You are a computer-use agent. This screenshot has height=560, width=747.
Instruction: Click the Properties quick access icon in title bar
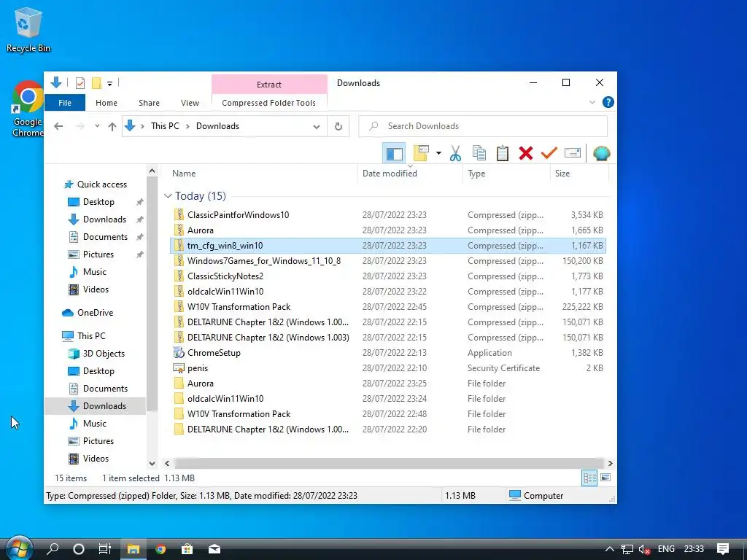(x=80, y=83)
